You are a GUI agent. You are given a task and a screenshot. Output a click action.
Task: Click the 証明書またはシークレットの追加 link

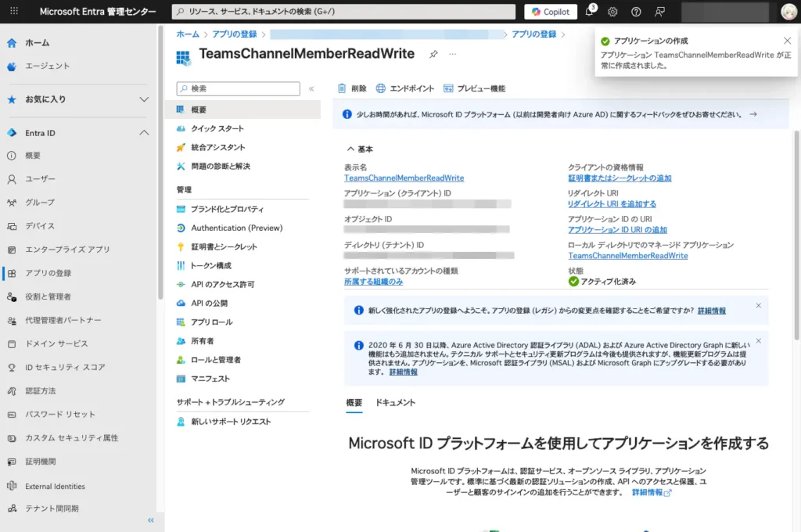620,178
